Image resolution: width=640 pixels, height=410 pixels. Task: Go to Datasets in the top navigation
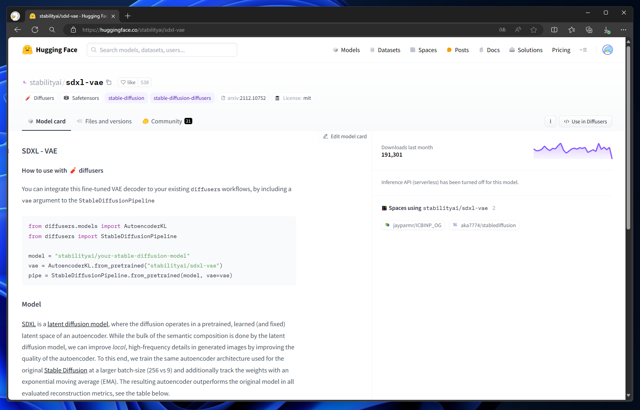[x=385, y=50]
